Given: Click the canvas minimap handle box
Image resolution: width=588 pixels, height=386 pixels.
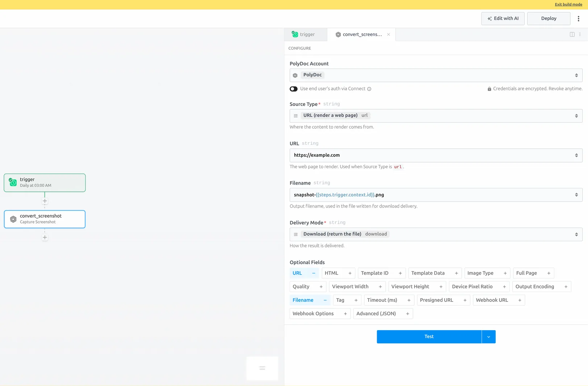Looking at the screenshot, I should 262,368.
